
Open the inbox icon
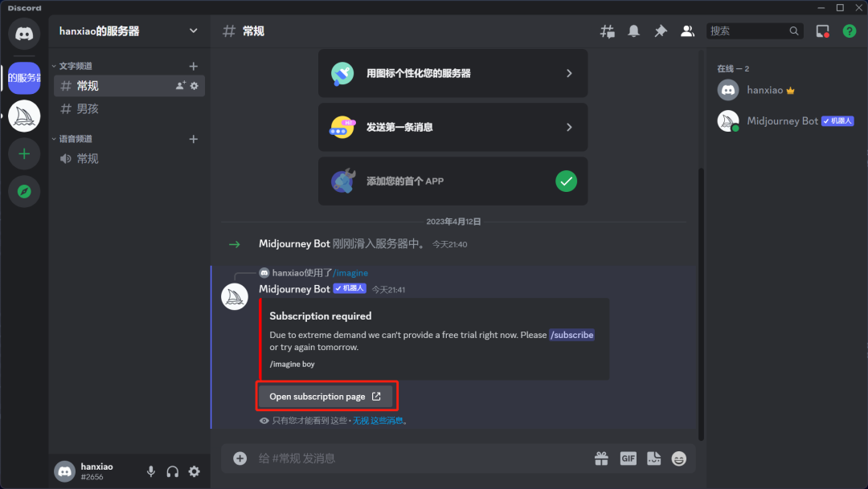pos(823,31)
